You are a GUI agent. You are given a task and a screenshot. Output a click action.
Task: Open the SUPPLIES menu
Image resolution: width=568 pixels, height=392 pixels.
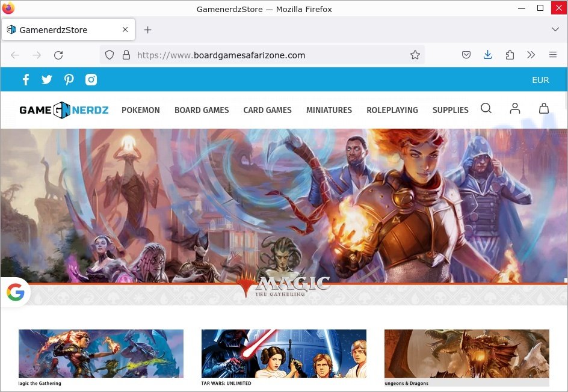(451, 110)
